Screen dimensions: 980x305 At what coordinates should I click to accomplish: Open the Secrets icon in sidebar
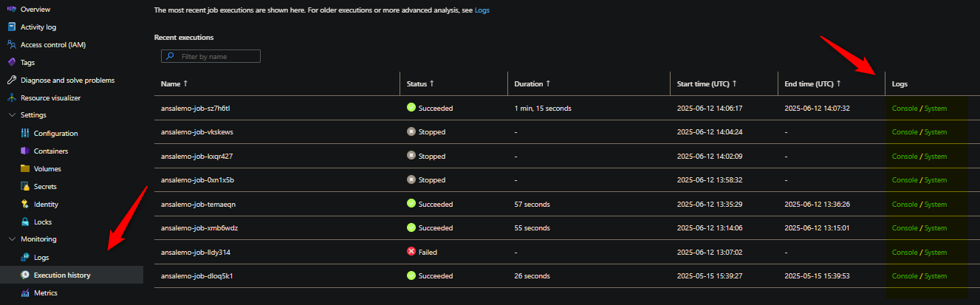pos(24,186)
